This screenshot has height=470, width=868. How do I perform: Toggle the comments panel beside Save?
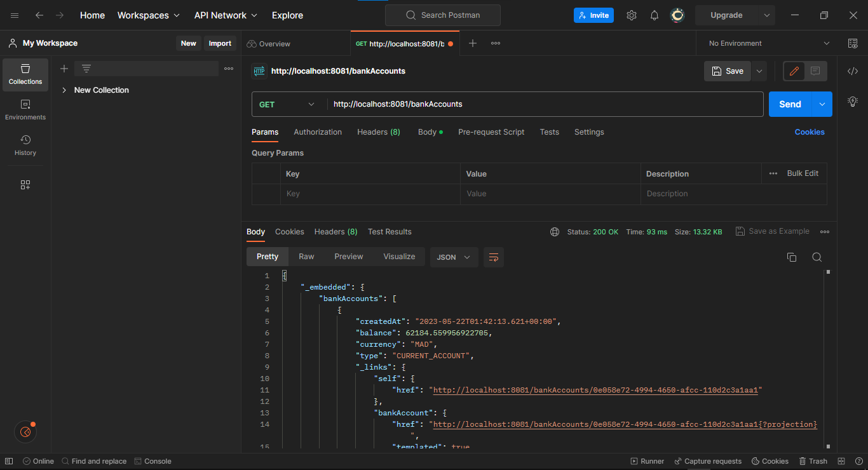(815, 71)
